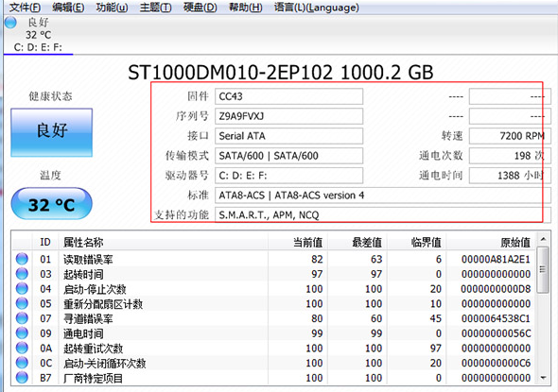Click the 最差值 column header
558x392 pixels.
(x=357, y=242)
